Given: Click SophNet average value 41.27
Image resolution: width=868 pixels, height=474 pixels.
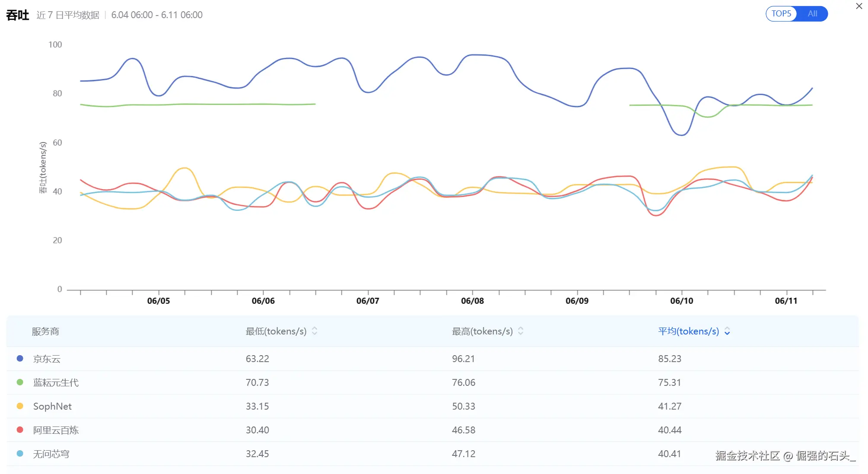Looking at the screenshot, I should point(670,406).
